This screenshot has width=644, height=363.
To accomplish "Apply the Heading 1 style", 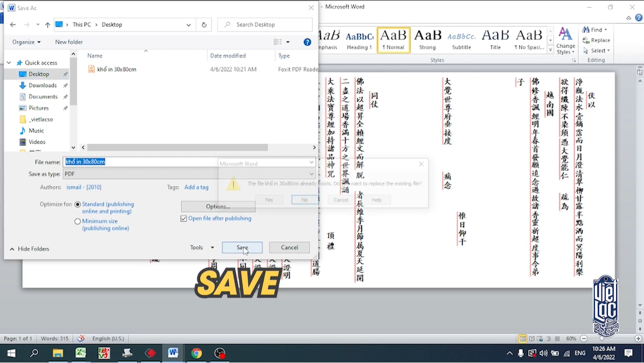I will click(359, 40).
